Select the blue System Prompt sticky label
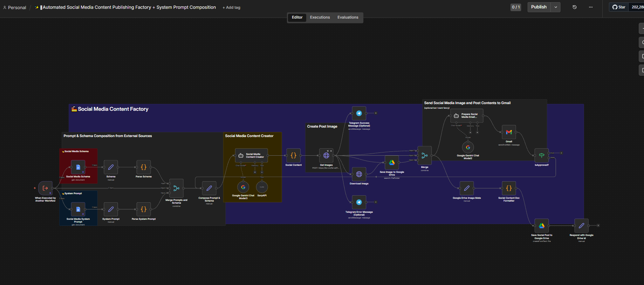 [x=72, y=194]
